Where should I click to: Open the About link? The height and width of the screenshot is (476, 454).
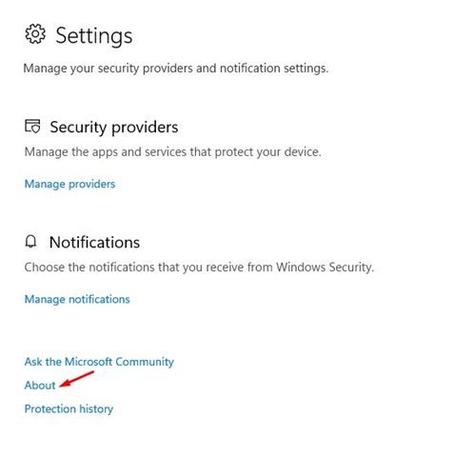point(40,385)
